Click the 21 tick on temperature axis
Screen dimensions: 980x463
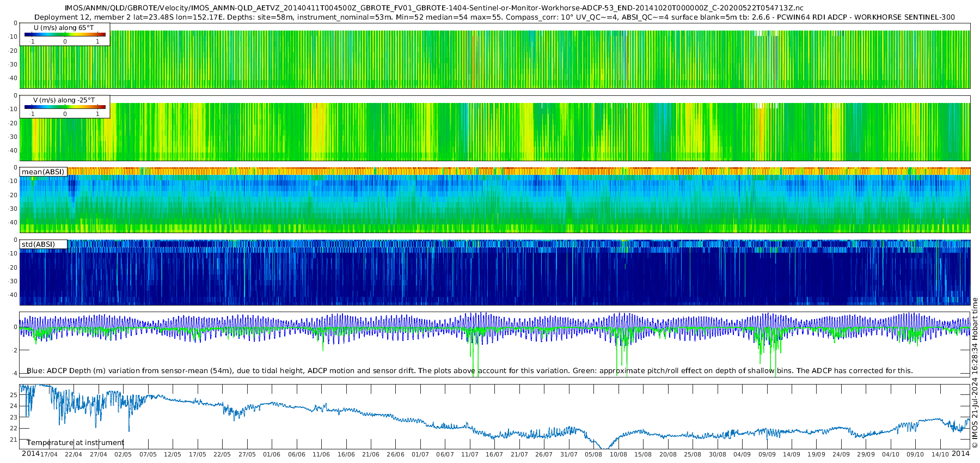pos(14,440)
